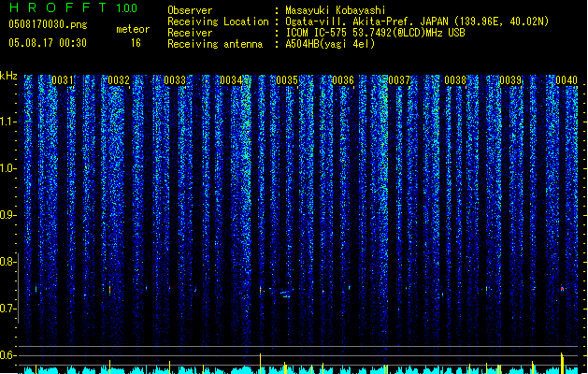
Task: Click the 0032 time marker
Action: (x=119, y=80)
